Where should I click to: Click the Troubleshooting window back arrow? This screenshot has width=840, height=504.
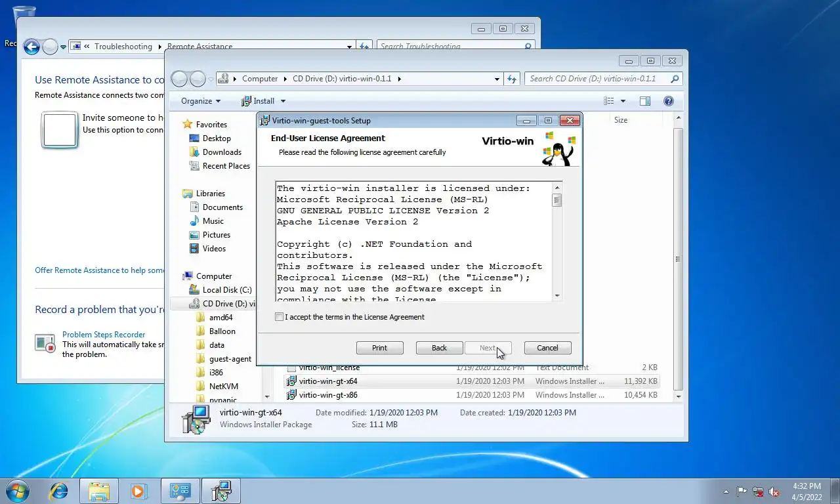[31, 47]
